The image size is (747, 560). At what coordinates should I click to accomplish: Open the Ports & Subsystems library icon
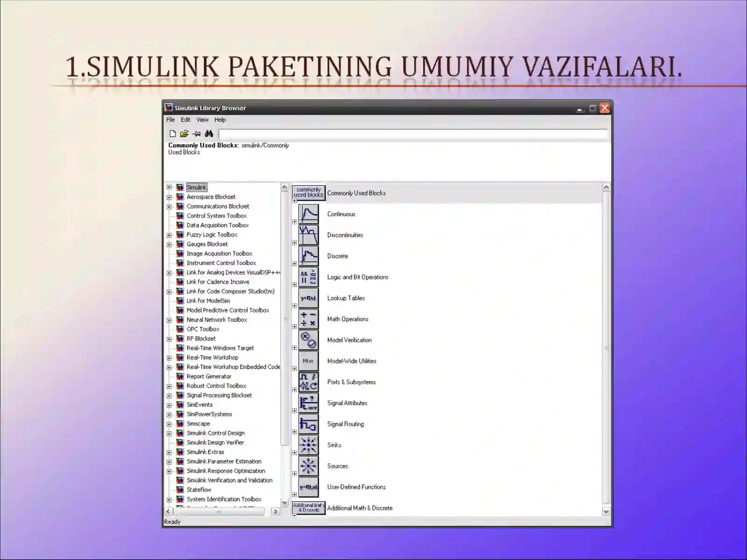tap(309, 382)
